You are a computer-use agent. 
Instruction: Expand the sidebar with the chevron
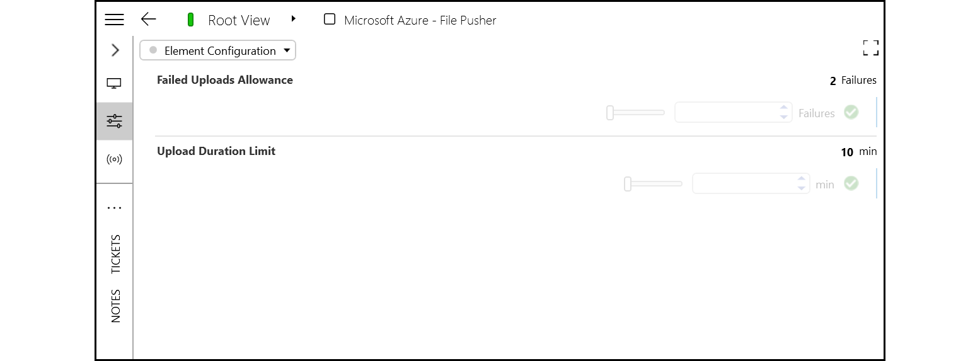[115, 50]
